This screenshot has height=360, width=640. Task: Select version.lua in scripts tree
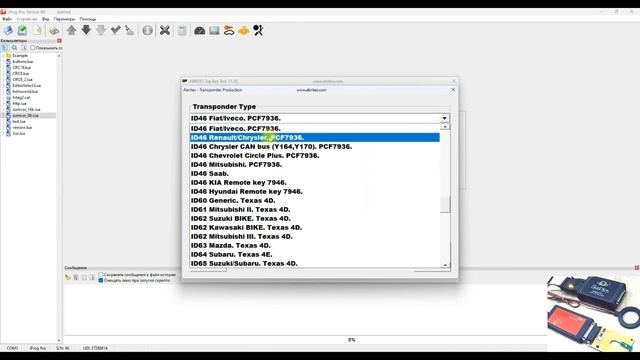pos(22,127)
